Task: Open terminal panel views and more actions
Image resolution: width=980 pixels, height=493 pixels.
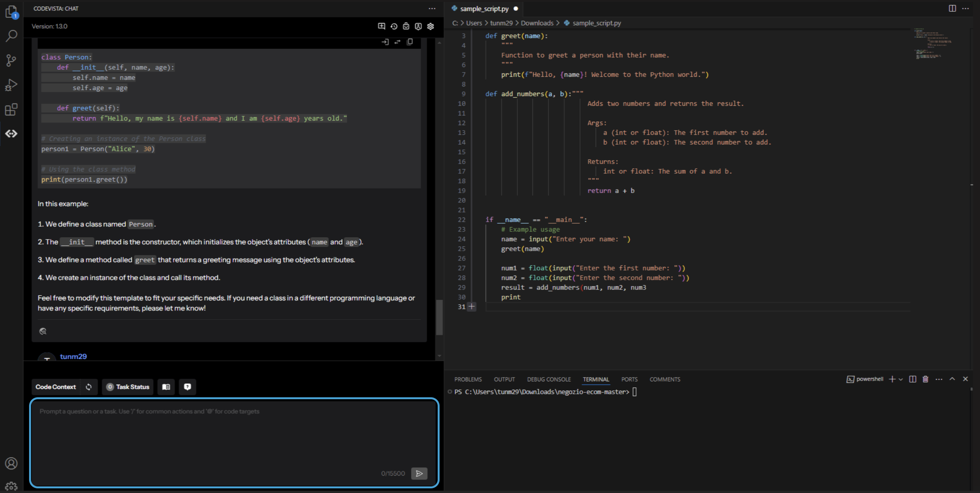Action: point(939,379)
